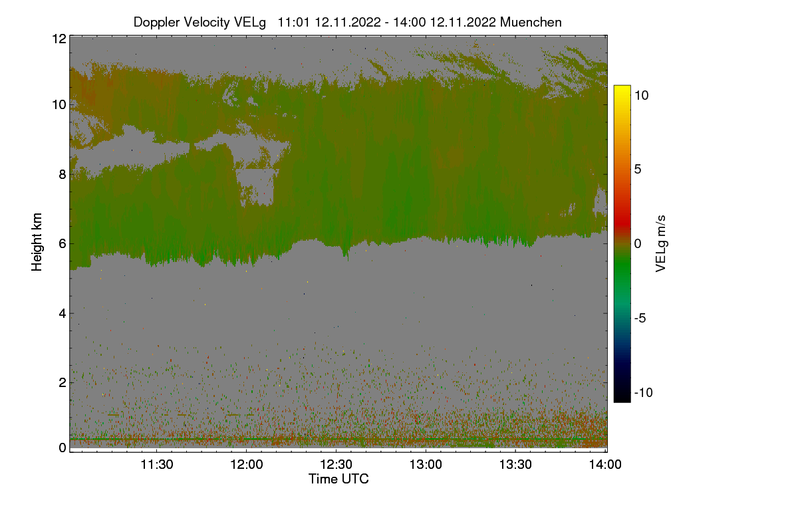Click the 'Height km' axis label
Image resolution: width=798 pixels, height=532 pixels.
(x=37, y=242)
